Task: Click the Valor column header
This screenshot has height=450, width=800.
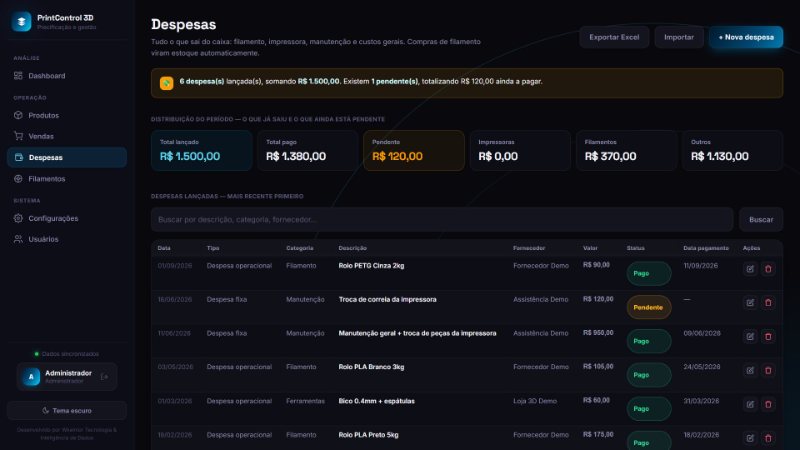Action: click(590, 248)
